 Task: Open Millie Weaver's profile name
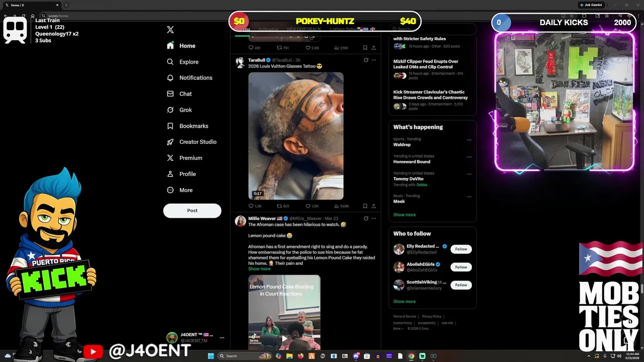pos(262,218)
